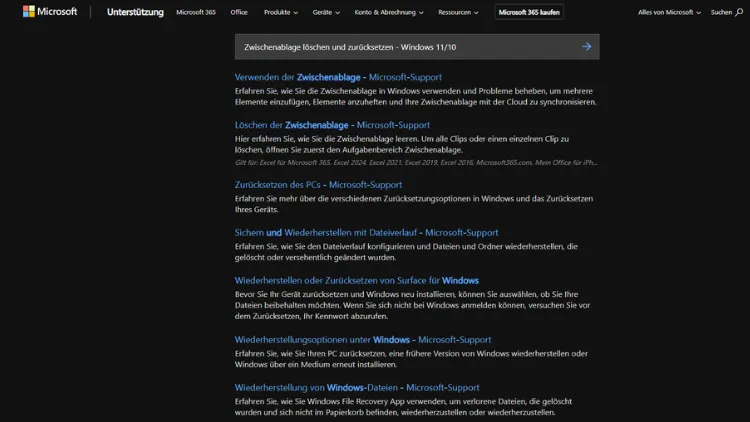Open the Microsoft 365 menu item

pyautogui.click(x=196, y=12)
